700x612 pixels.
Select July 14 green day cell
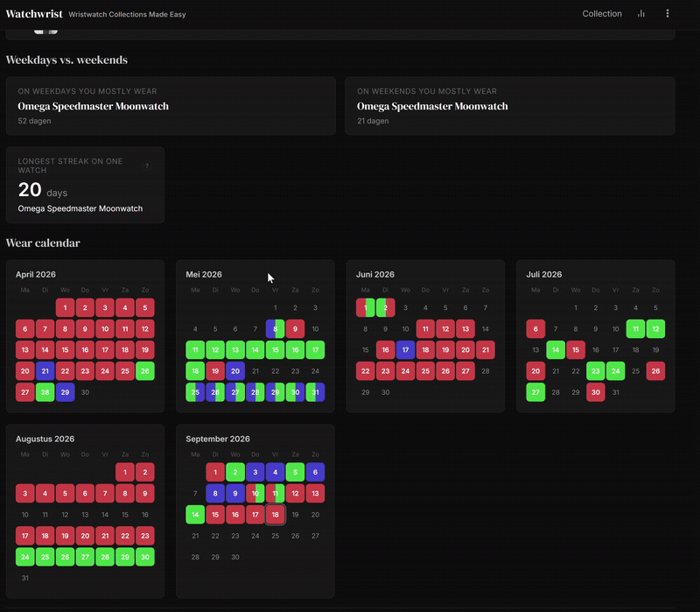[x=556, y=350]
